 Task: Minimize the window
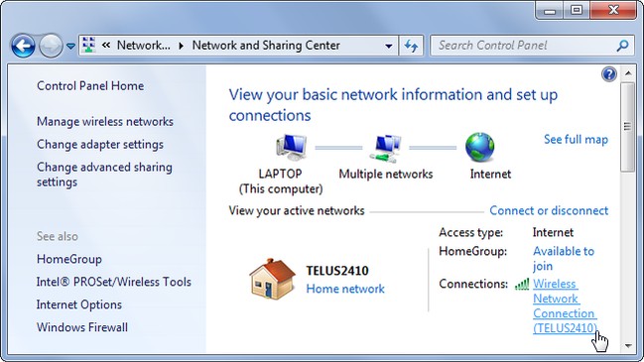point(549,10)
